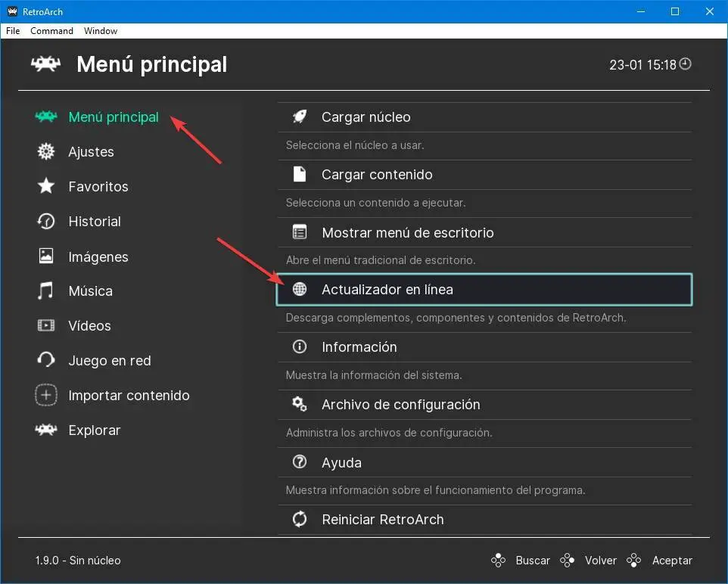Viewport: 728px width, 584px height.
Task: Click the Ajustes gear icon
Action: pyautogui.click(x=46, y=151)
